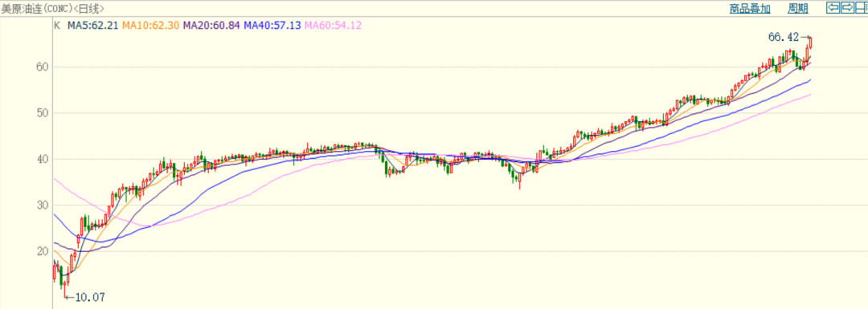Click the latest red candlestick near 66.42
Viewport: 868px width, 309px height.
[810, 43]
